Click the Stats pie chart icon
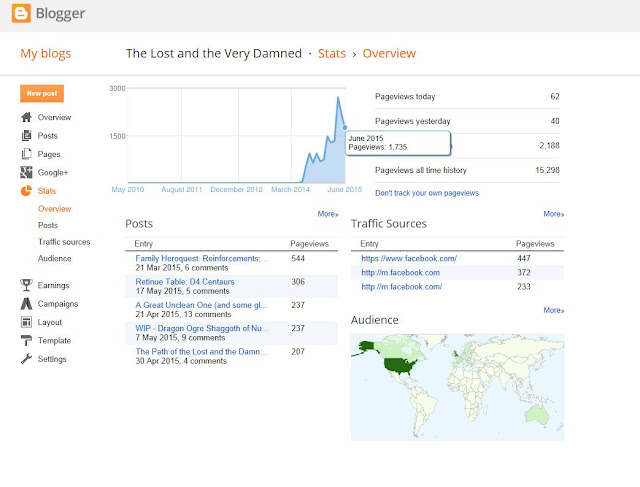Viewport: 640px width, 487px height. [x=26, y=191]
